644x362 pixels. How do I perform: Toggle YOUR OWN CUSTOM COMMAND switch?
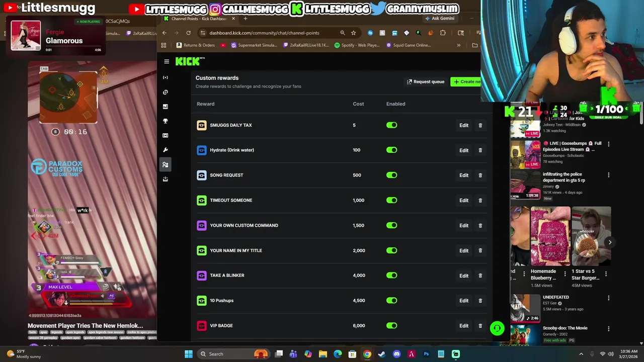tap(391, 225)
